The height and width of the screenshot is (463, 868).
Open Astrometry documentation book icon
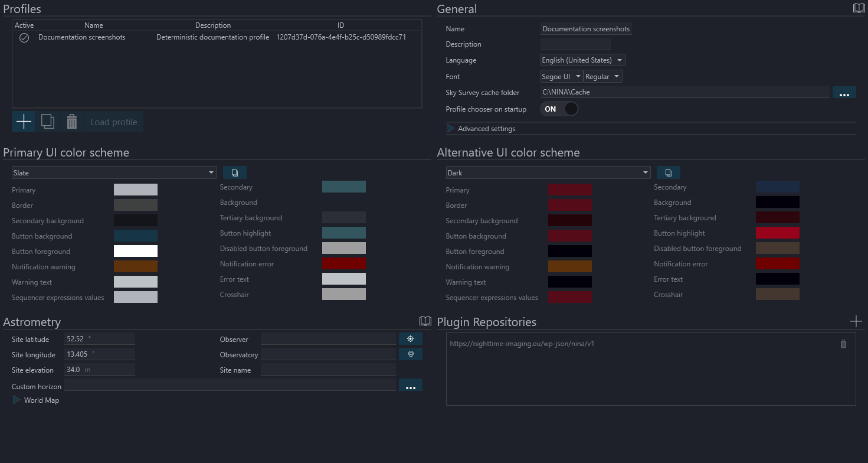point(425,321)
